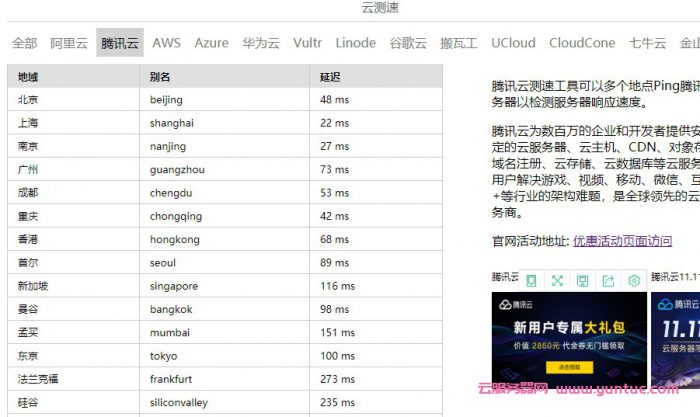Click the fullscreen expand icon above banner
700x417 pixels.
[557, 281]
